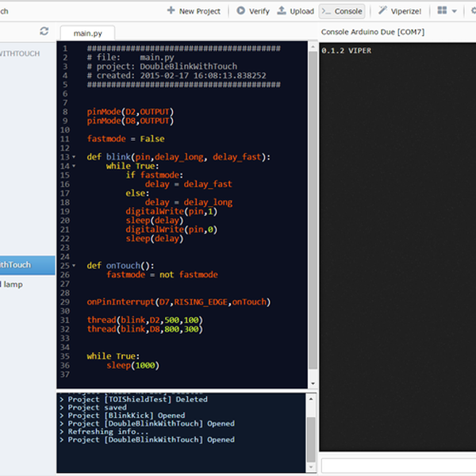Click the console input field below the Arduino Due console
Image resolution: width=476 pixels, height=476 pixels.
398,466
